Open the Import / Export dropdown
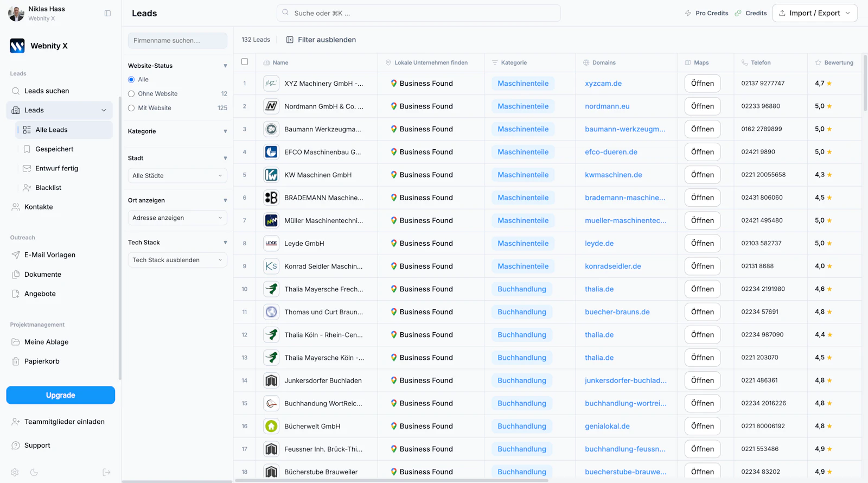The image size is (868, 483). coord(814,13)
